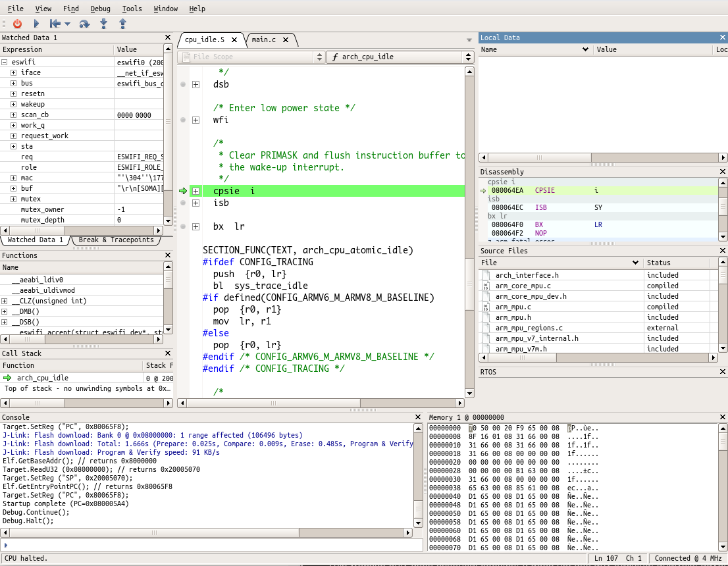Image resolution: width=728 pixels, height=566 pixels.
Task: Expand __CLZ(unsigned int) in Functions list
Action: coord(4,301)
